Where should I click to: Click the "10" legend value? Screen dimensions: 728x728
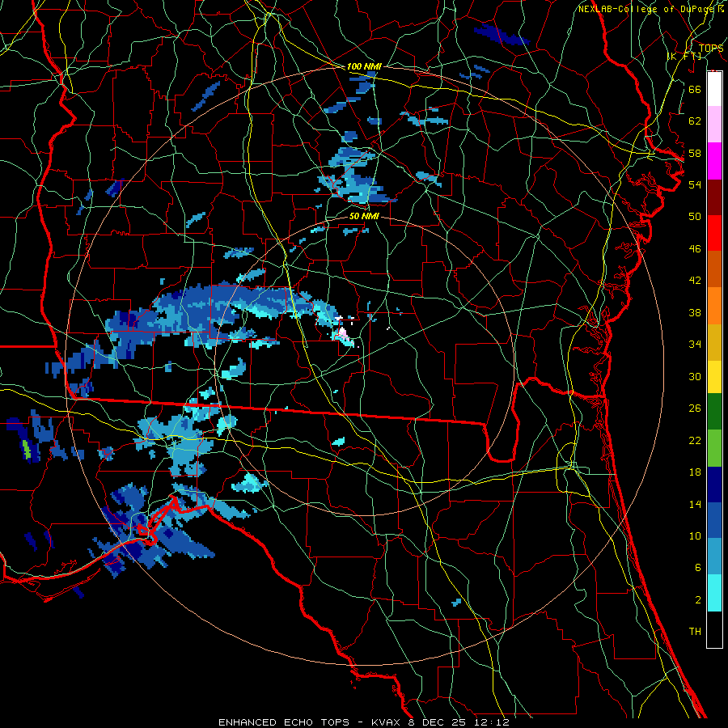tap(695, 535)
